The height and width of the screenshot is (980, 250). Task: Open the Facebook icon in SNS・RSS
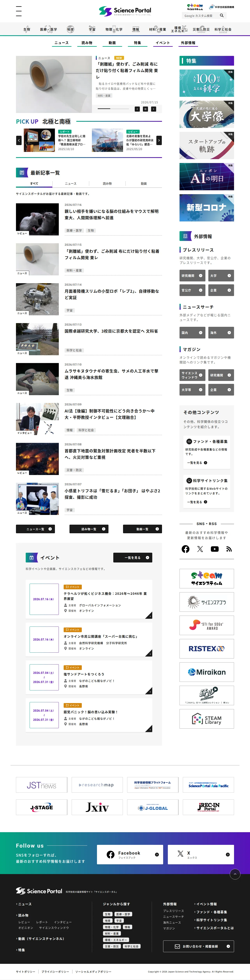(185, 549)
